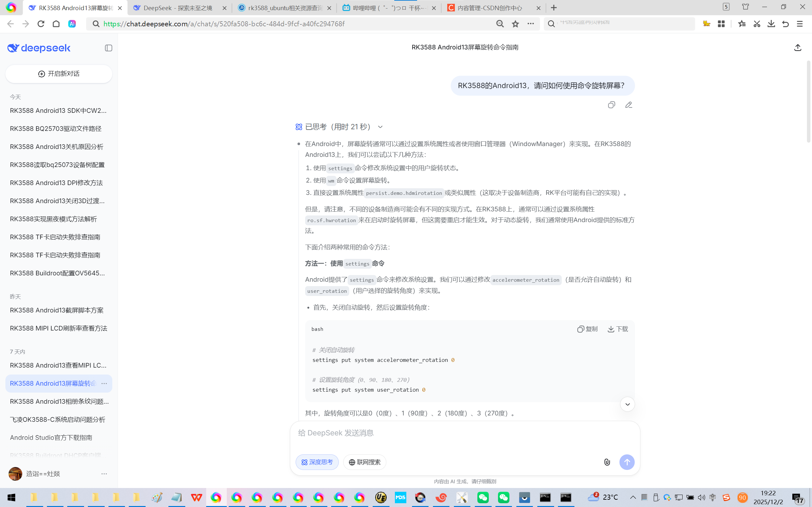Copy the bash code block
This screenshot has width=812, height=507.
(587, 329)
